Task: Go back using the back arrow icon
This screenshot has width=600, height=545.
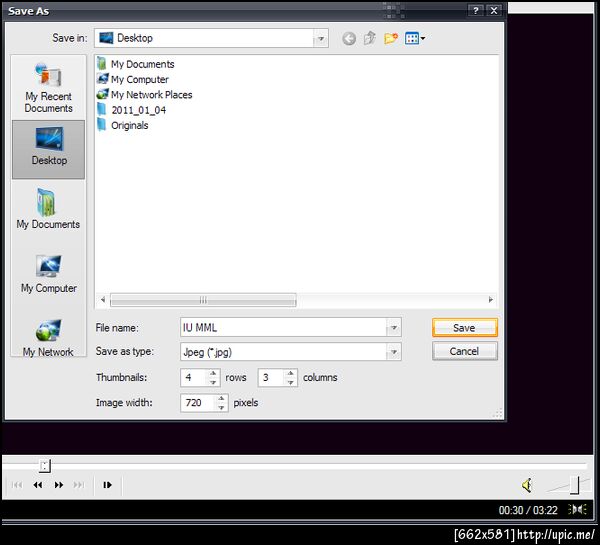Action: pyautogui.click(x=349, y=38)
